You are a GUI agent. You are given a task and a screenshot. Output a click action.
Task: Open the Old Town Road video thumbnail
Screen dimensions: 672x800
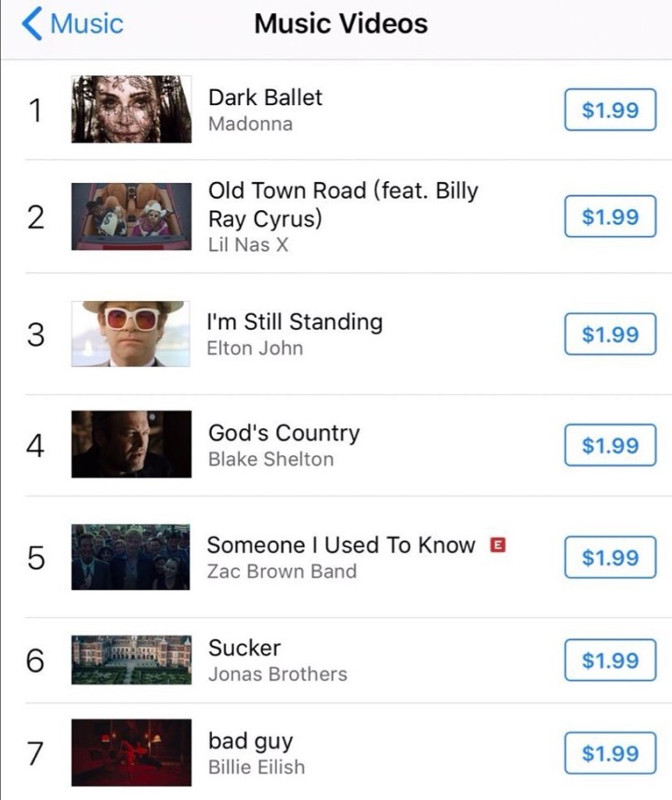click(131, 216)
